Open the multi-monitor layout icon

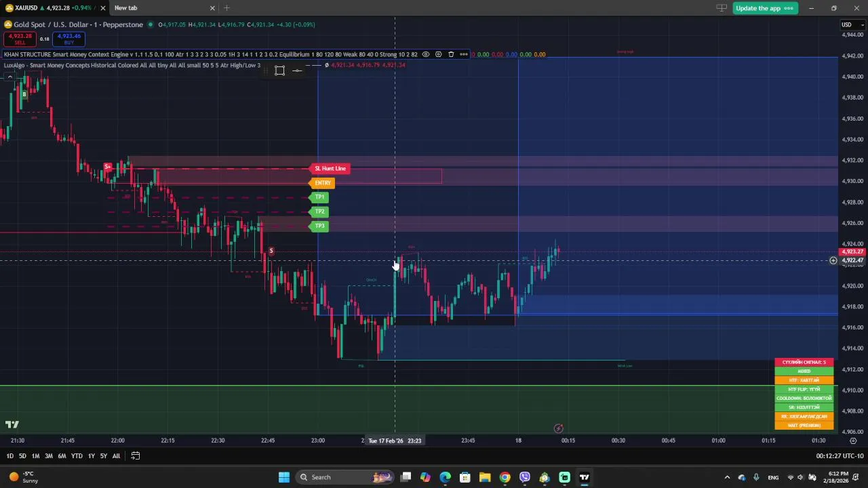(x=722, y=8)
